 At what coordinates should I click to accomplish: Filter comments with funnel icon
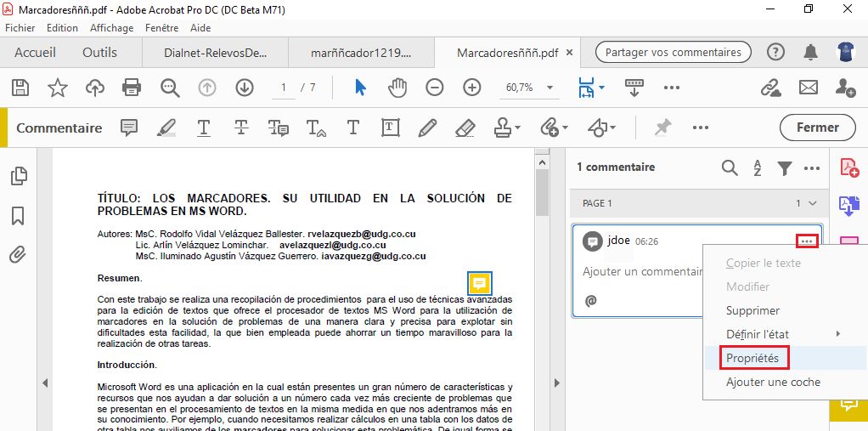784,167
